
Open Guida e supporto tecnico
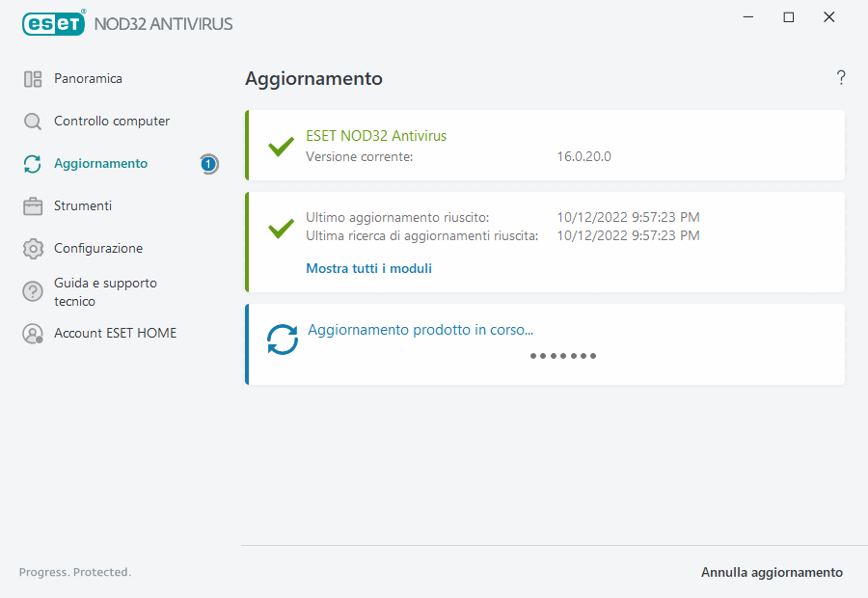(105, 292)
